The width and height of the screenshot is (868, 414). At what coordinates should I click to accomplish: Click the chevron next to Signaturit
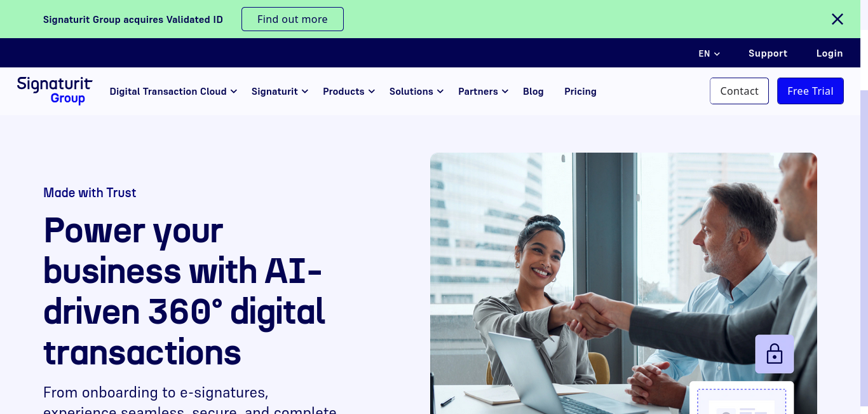pos(305,92)
